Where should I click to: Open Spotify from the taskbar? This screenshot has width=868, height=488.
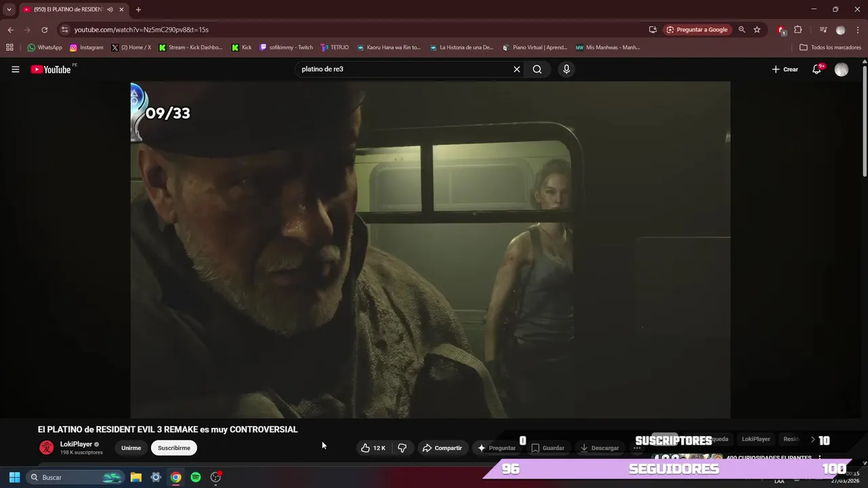point(195,477)
